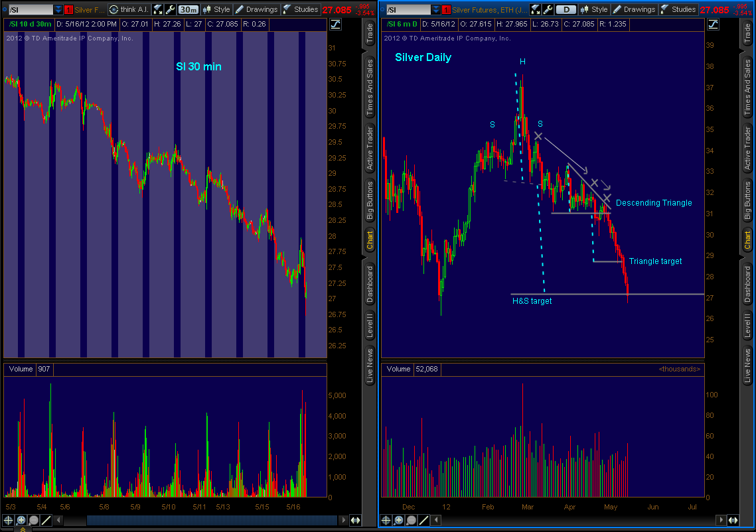Open symbol dropdown arrow on left chart

(58, 9)
